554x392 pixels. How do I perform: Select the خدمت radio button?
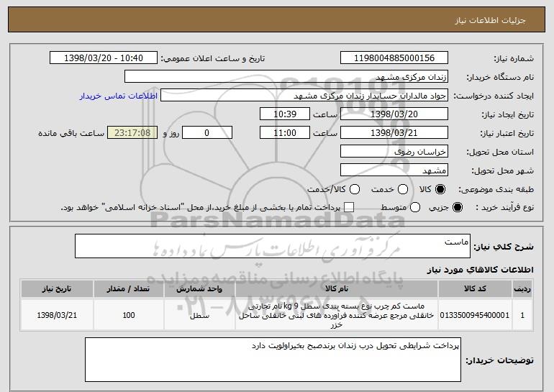[x=403, y=189]
